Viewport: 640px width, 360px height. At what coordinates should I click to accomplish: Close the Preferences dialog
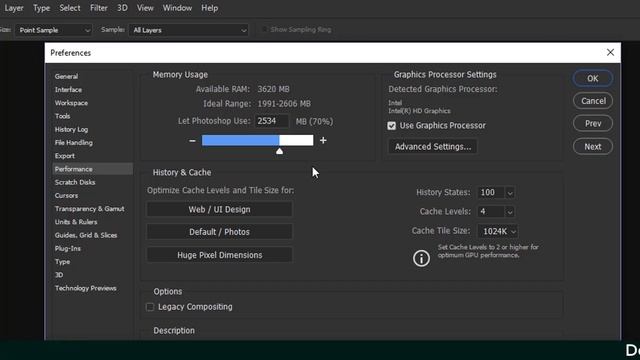tap(610, 52)
